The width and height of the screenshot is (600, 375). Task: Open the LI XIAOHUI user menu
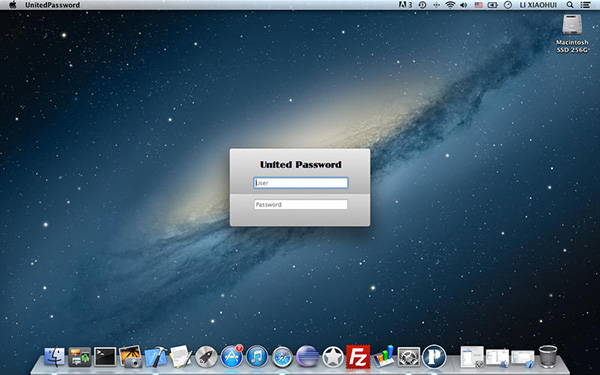538,5
